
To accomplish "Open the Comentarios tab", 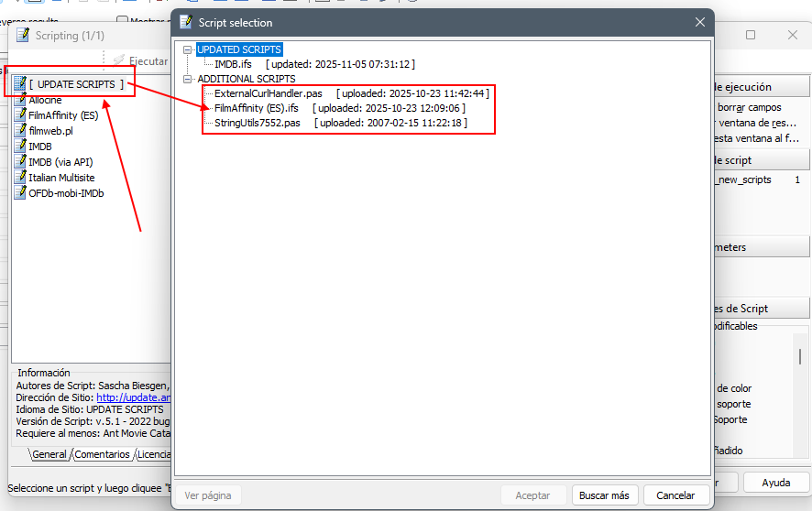I will [102, 454].
